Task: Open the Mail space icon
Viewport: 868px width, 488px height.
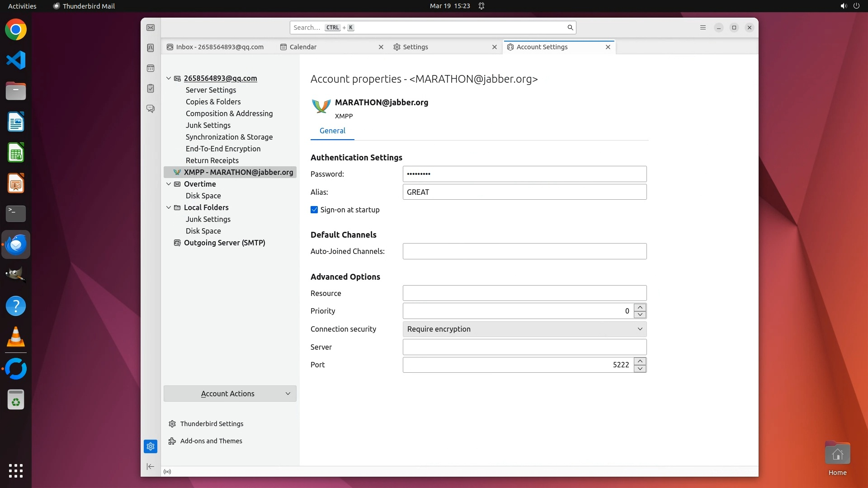Action: point(151,28)
